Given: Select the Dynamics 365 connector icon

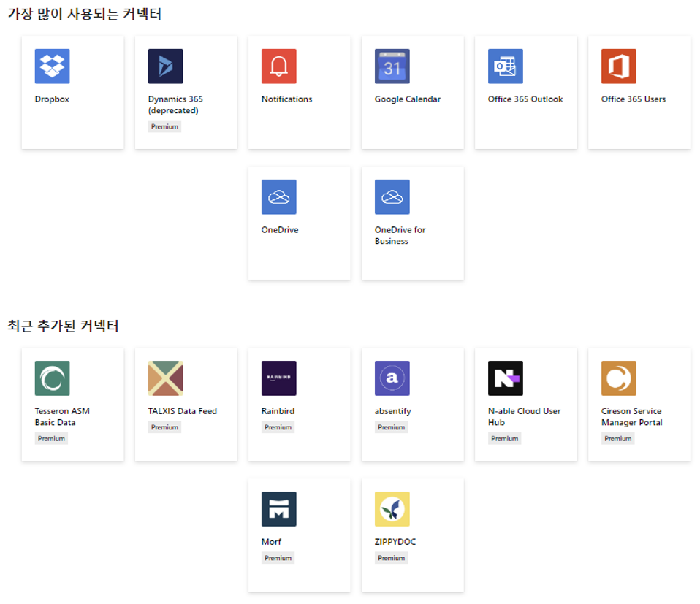Looking at the screenshot, I should [x=166, y=66].
